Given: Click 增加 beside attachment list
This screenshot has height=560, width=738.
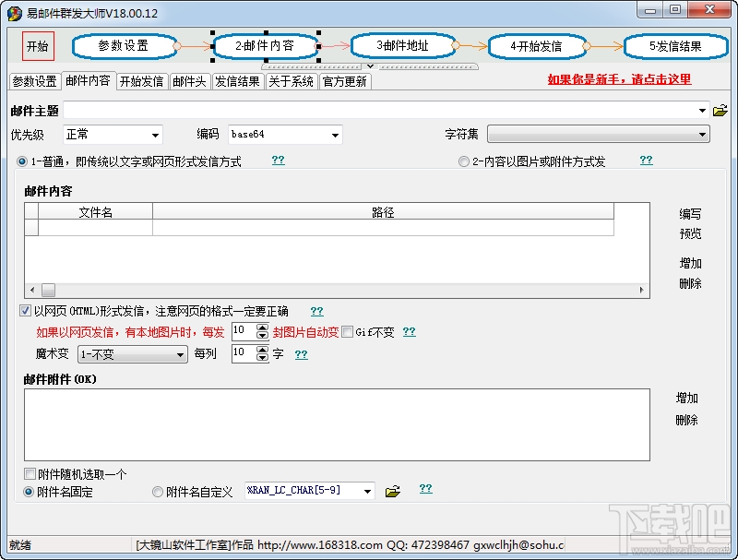Looking at the screenshot, I should [686, 399].
